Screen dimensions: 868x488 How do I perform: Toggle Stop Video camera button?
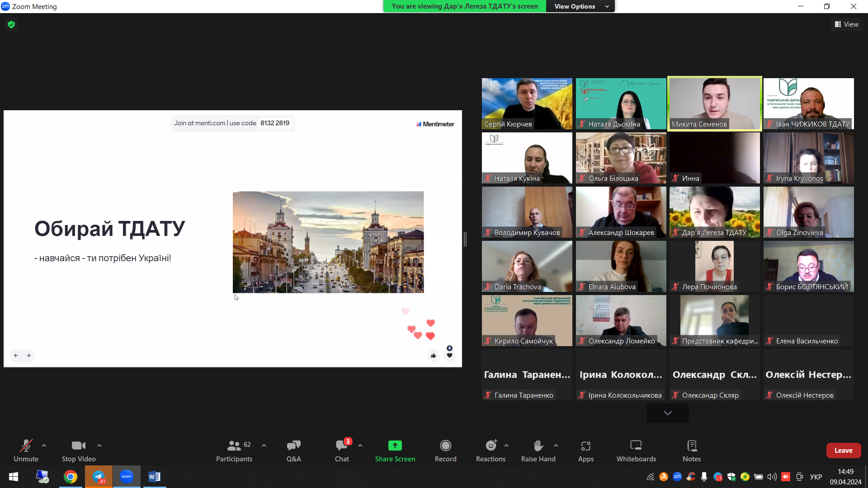[x=78, y=446]
